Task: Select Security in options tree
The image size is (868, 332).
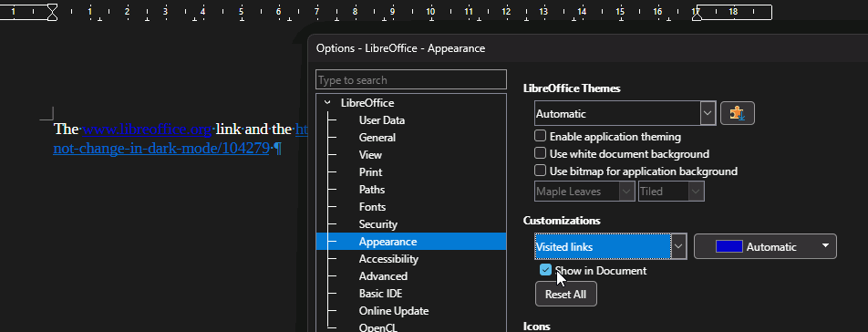Action: coord(378,224)
